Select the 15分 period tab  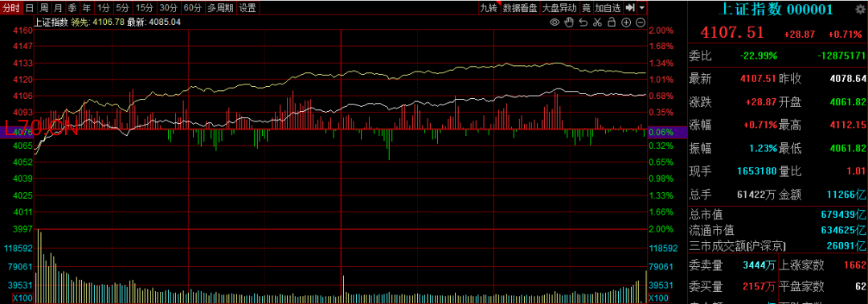(145, 8)
